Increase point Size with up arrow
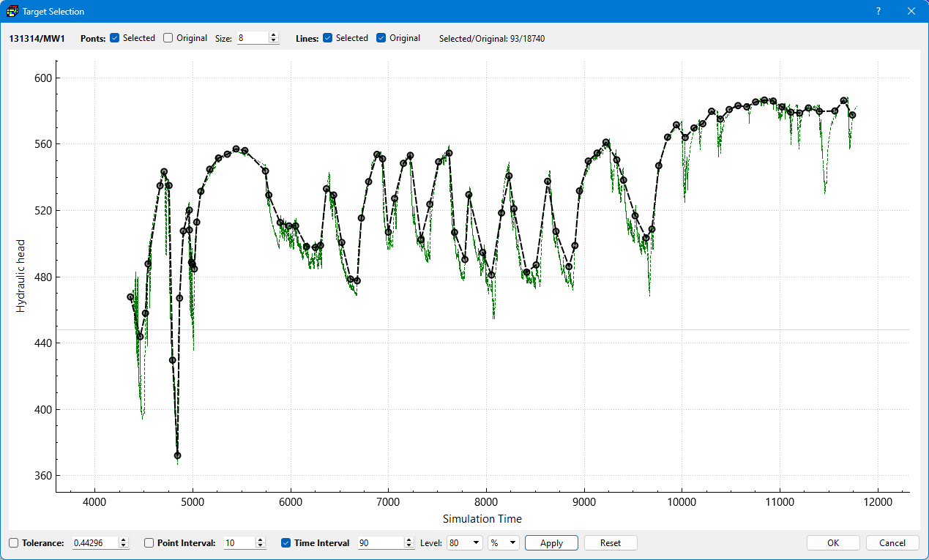This screenshot has height=560, width=929. click(x=274, y=35)
